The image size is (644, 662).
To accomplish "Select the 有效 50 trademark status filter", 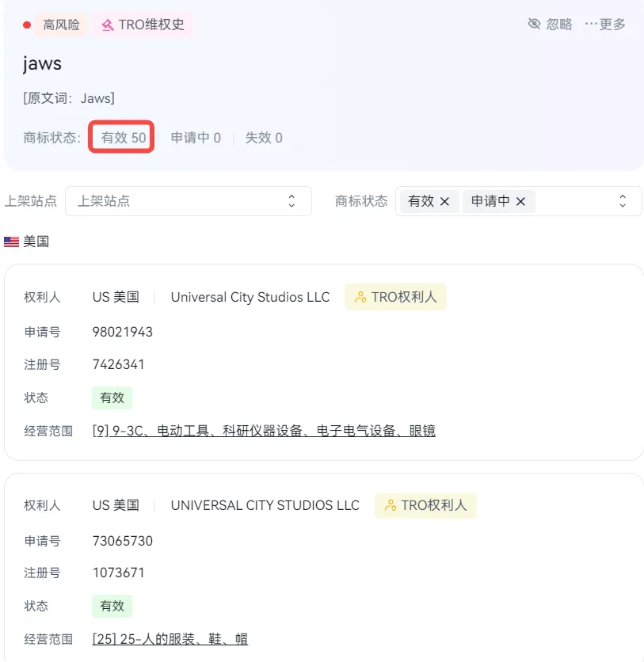I will click(124, 138).
